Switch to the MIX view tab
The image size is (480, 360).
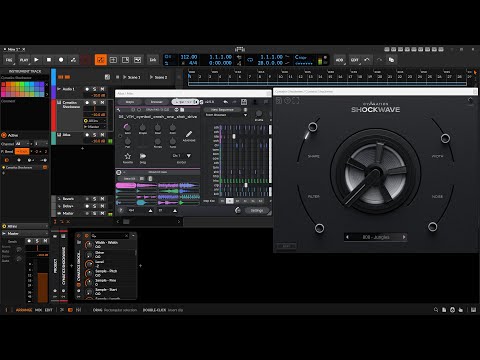38,310
